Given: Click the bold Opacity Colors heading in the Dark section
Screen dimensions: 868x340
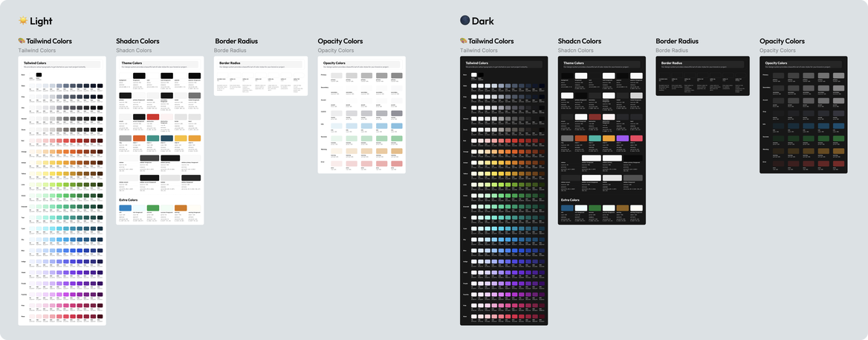Looking at the screenshot, I should pyautogui.click(x=783, y=41).
